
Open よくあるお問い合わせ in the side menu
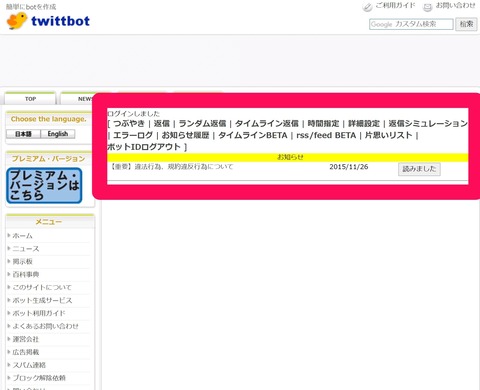click(x=45, y=326)
